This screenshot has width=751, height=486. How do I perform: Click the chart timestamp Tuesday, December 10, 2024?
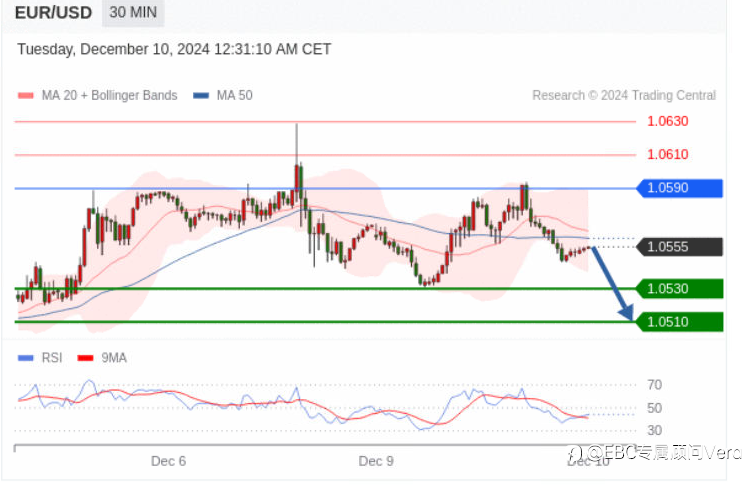tap(174, 49)
